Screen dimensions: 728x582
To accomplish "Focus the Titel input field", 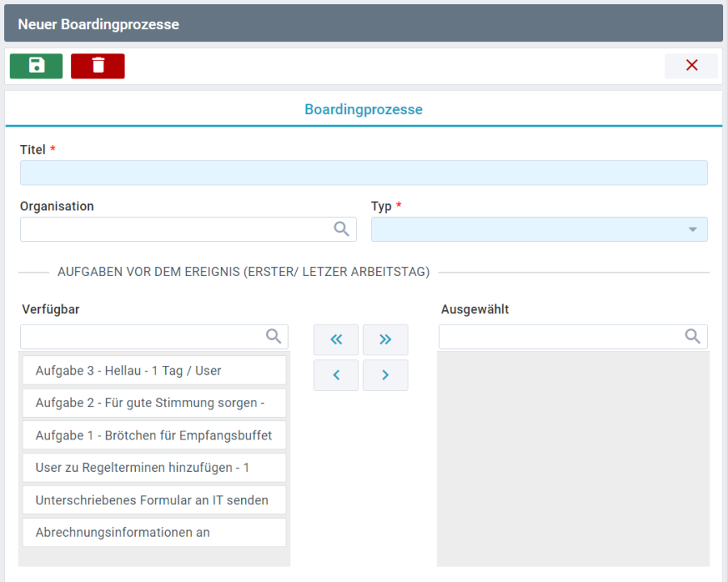I will click(363, 172).
